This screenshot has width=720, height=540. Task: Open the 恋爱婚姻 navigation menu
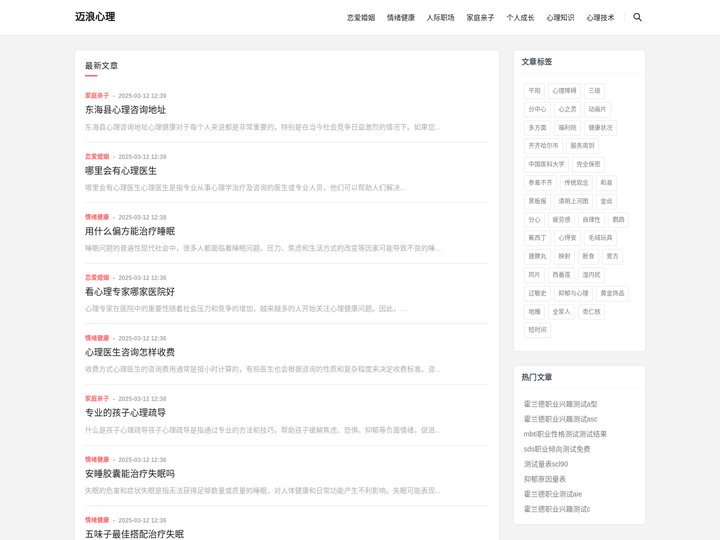[x=361, y=17]
